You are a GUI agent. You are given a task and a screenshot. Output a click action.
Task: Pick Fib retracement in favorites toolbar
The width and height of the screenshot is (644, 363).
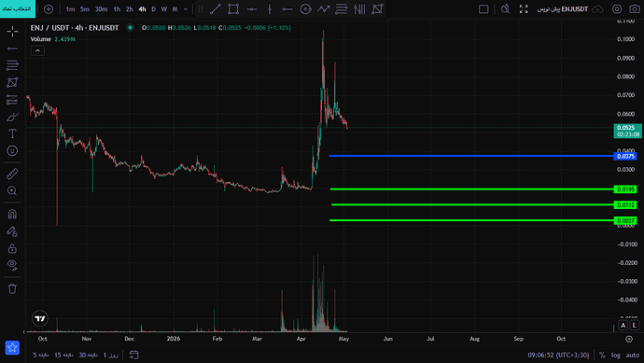(x=342, y=9)
